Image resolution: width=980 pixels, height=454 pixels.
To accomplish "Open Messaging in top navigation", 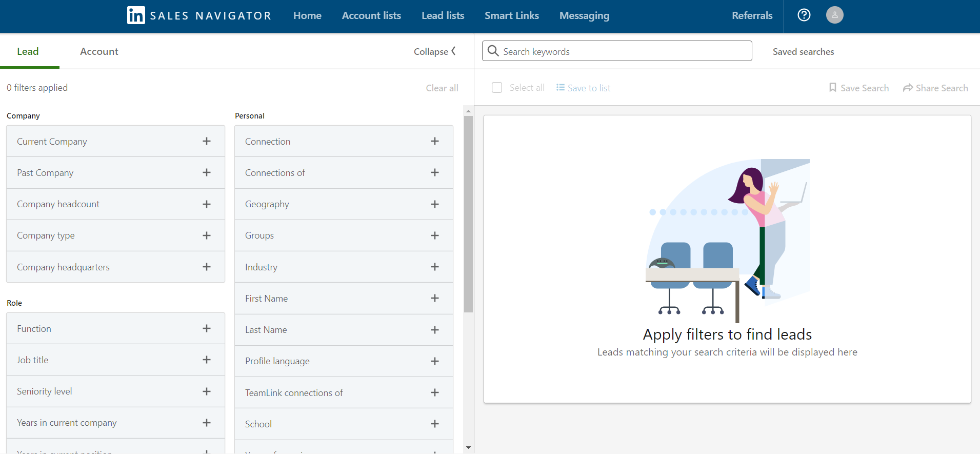I will [584, 15].
